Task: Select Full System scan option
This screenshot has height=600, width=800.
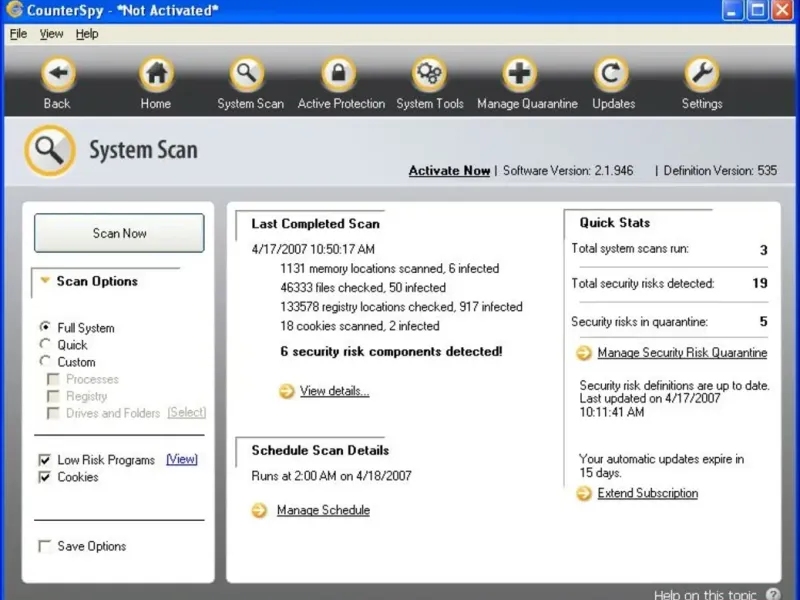Action: [x=45, y=327]
